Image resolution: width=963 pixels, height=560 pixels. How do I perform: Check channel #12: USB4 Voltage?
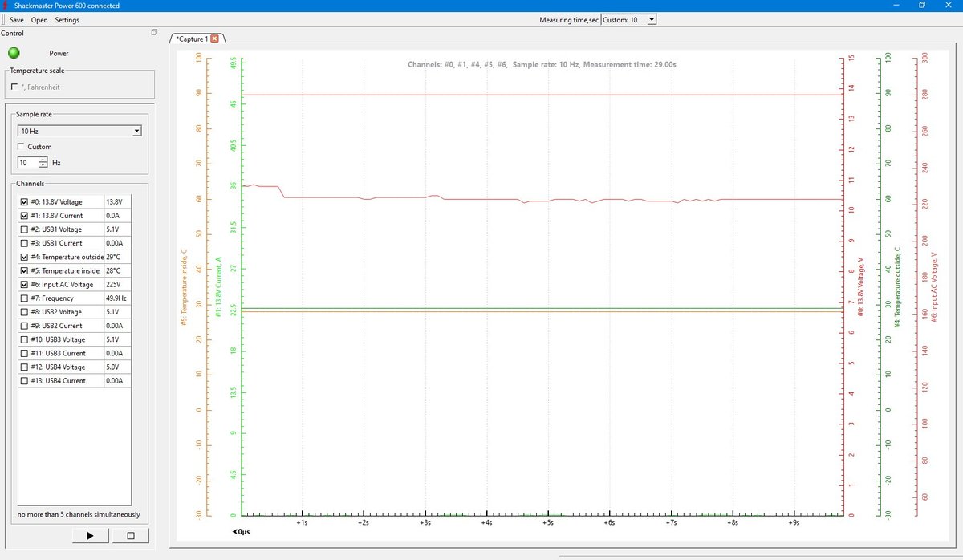(x=23, y=367)
